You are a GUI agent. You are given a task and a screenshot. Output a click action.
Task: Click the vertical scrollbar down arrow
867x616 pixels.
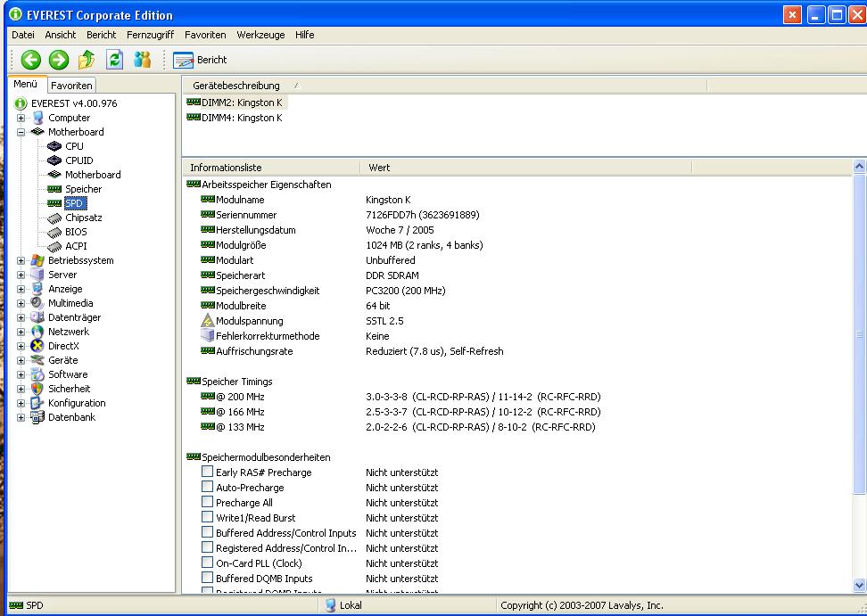pyautogui.click(x=859, y=585)
